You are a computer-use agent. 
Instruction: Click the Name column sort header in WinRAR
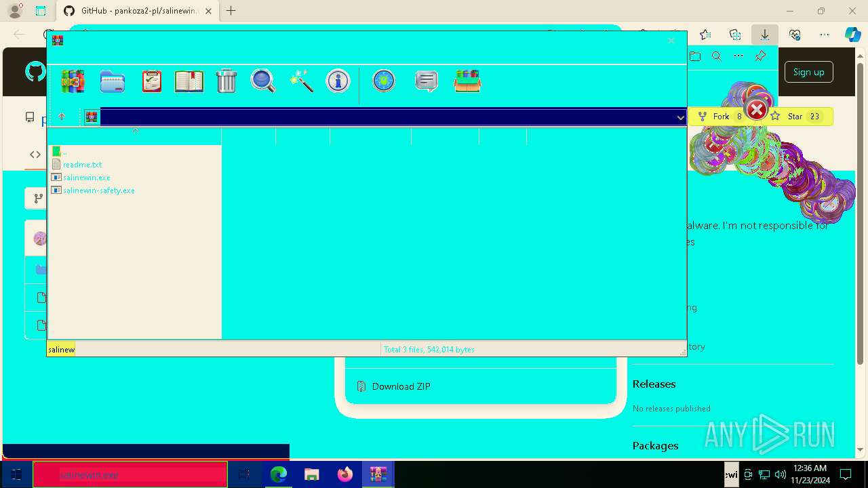coord(134,136)
